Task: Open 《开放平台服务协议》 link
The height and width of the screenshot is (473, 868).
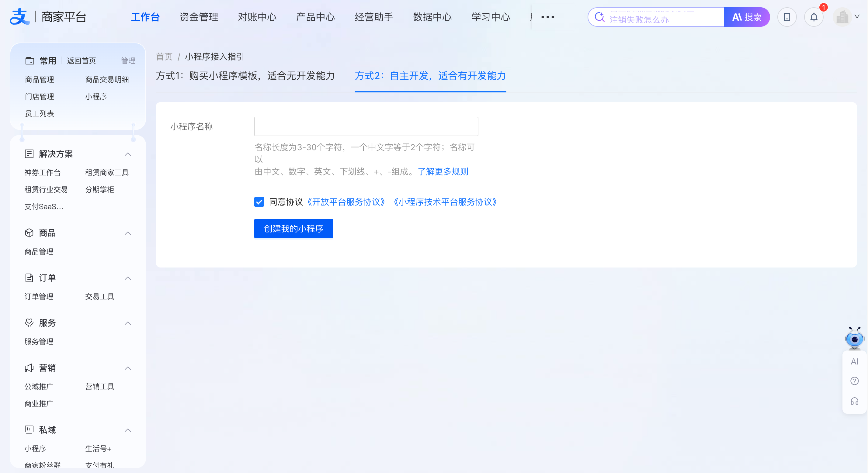Action: (346, 202)
